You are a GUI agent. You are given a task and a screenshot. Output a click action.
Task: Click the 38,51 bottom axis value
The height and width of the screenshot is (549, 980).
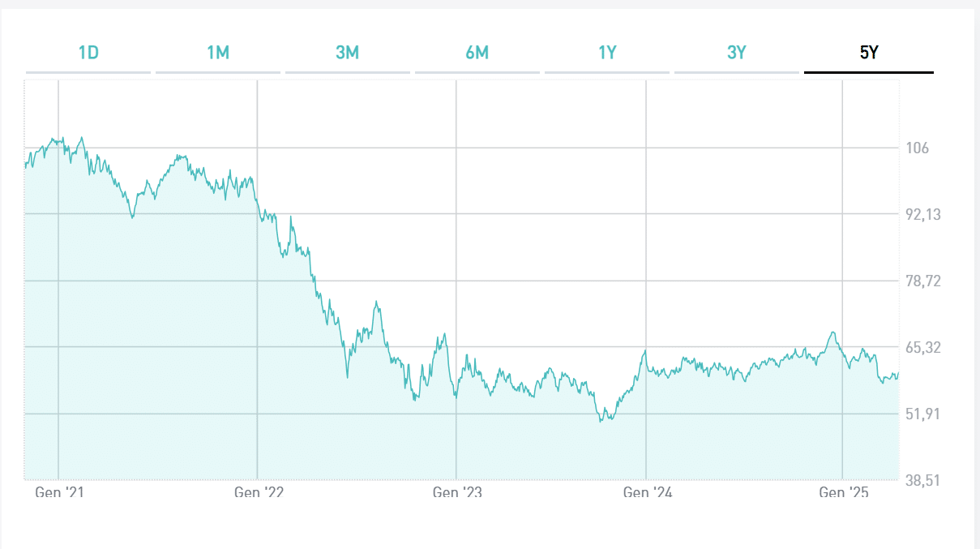click(922, 480)
